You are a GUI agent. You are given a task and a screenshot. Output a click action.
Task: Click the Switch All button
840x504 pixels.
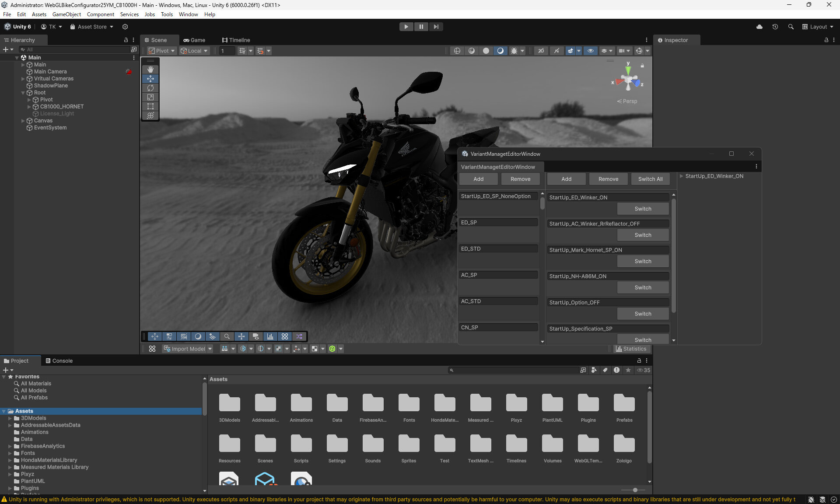coord(650,179)
